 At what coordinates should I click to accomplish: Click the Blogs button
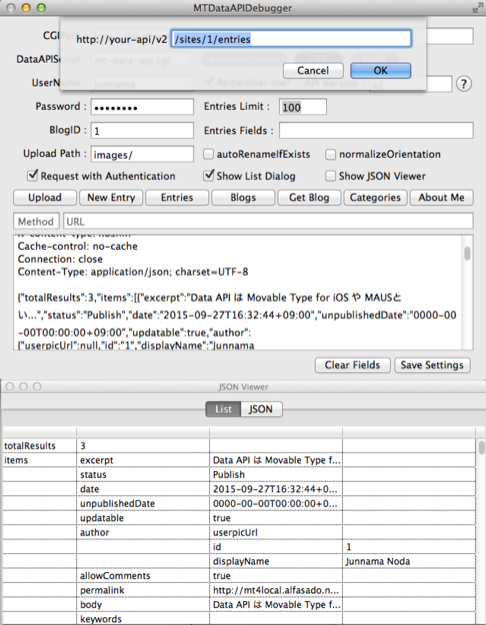coord(243,198)
